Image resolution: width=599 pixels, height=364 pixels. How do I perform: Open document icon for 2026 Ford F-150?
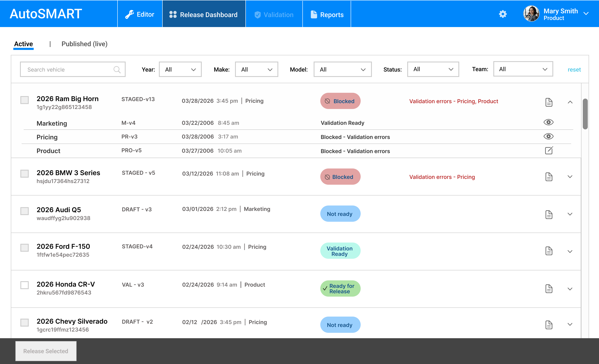(x=549, y=251)
